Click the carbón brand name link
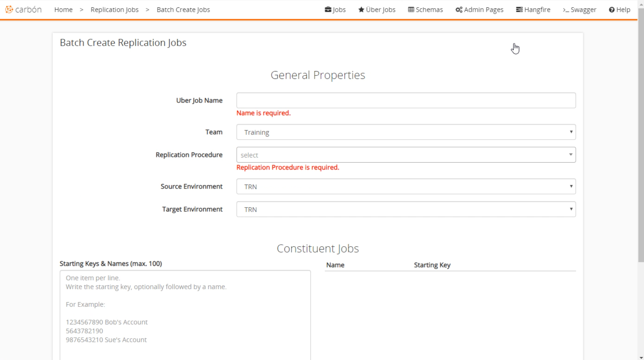This screenshot has height=360, width=644. pyautogui.click(x=28, y=9)
